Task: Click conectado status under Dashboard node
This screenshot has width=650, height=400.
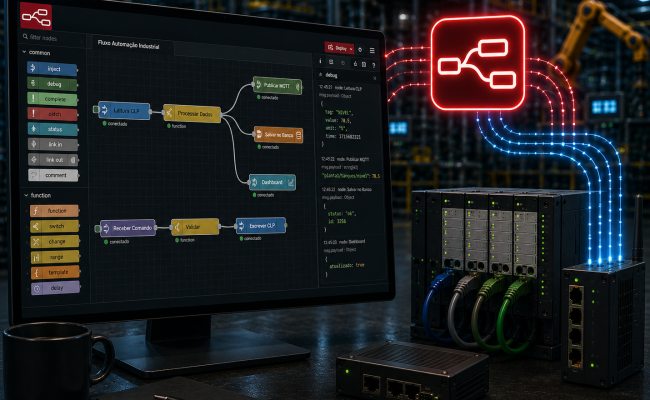Action: (x=264, y=194)
